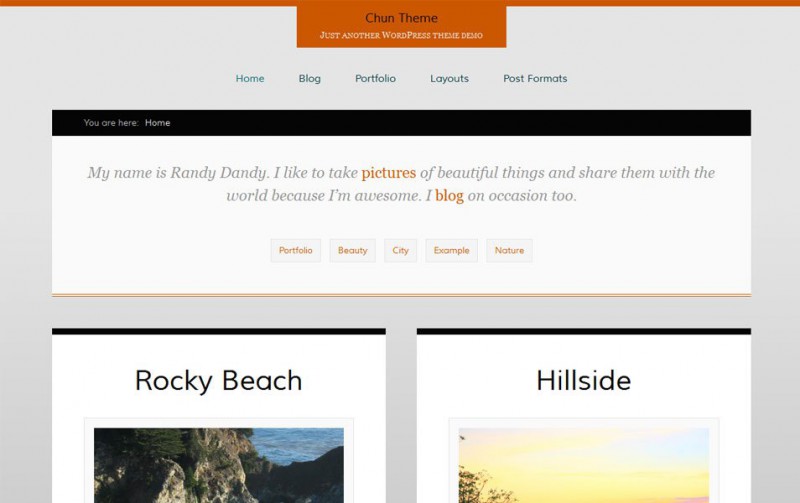Viewport: 800px width, 503px height.
Task: Click Home in the breadcrumb bar
Action: [x=157, y=123]
